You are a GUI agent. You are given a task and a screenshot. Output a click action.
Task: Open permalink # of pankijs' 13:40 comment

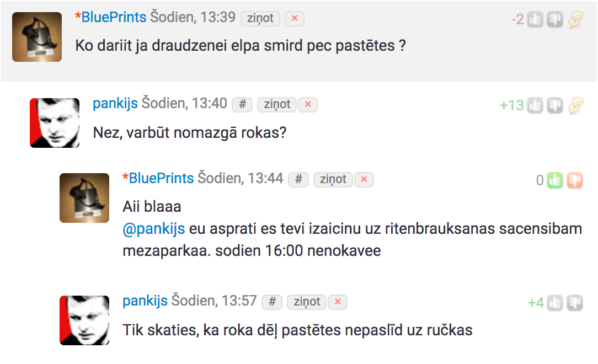[242, 104]
